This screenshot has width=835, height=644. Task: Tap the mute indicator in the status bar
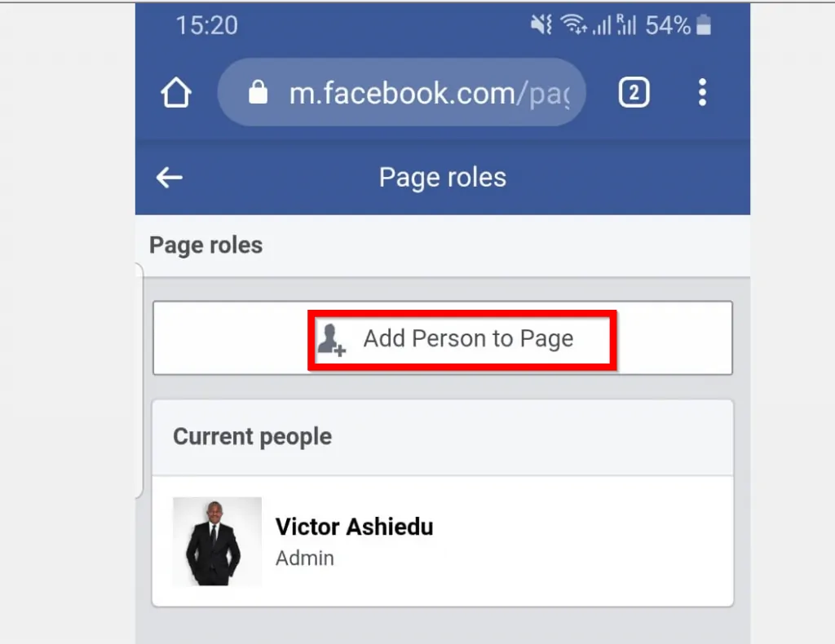(540, 24)
